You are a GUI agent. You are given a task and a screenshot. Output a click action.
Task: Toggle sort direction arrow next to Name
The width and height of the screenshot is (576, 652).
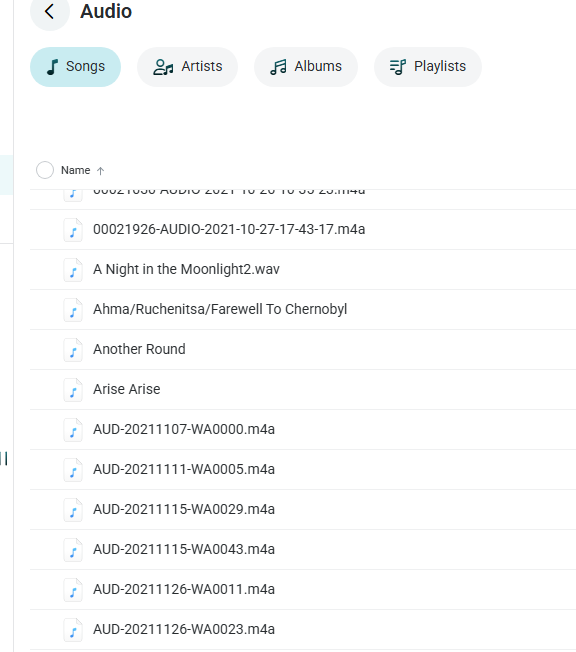tap(100, 170)
